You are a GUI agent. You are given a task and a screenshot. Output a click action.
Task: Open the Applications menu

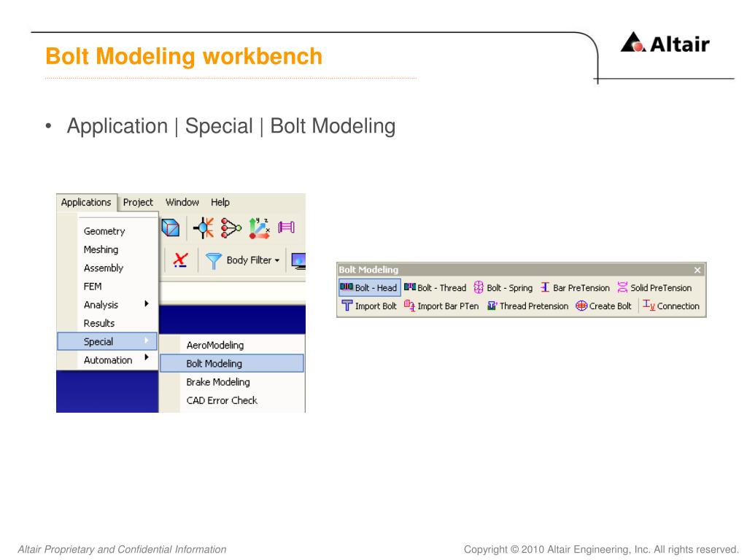86,203
